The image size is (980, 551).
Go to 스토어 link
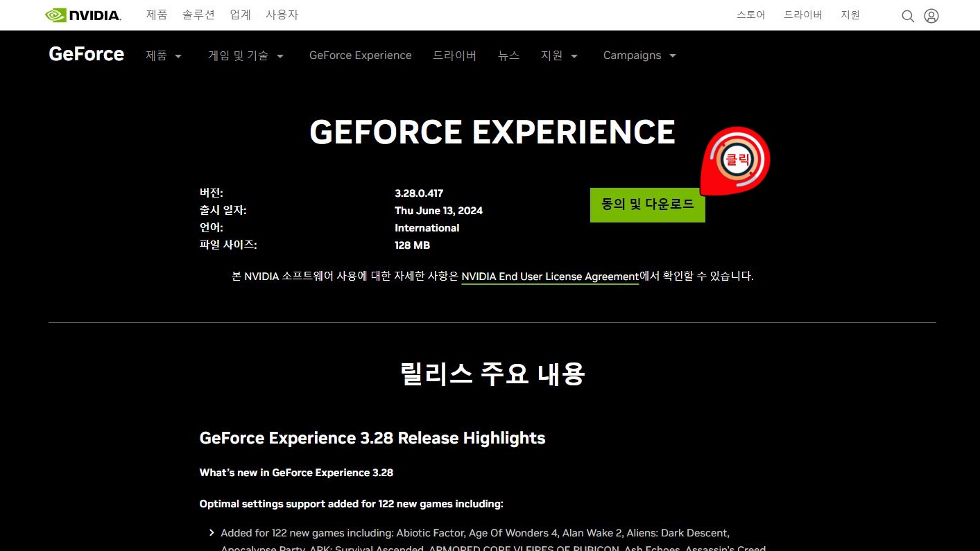point(751,15)
